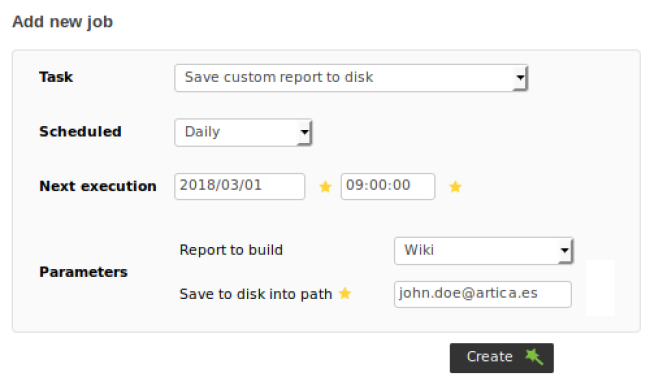Viewport: 650px width, 390px height.
Task: Open the Scheduled dropdown showing Daily
Action: click(243, 133)
